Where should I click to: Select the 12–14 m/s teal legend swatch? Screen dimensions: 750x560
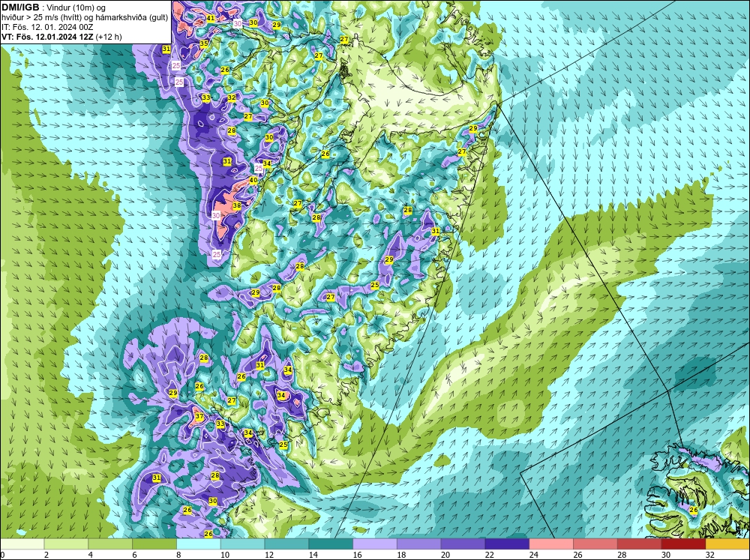pyautogui.click(x=286, y=544)
